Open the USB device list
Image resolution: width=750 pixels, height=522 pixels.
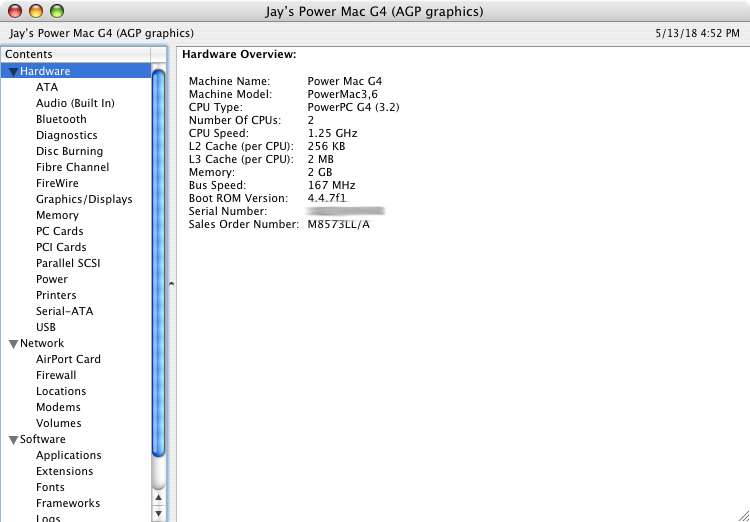(x=46, y=327)
